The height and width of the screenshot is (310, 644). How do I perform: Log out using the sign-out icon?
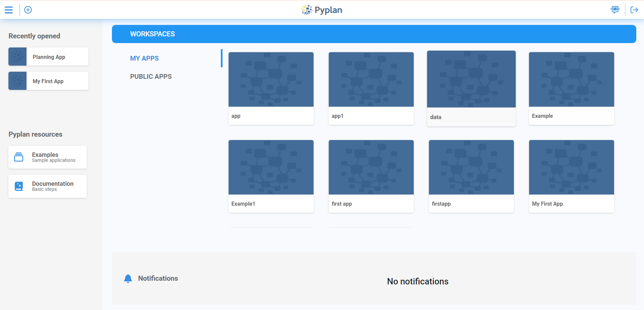(x=634, y=10)
